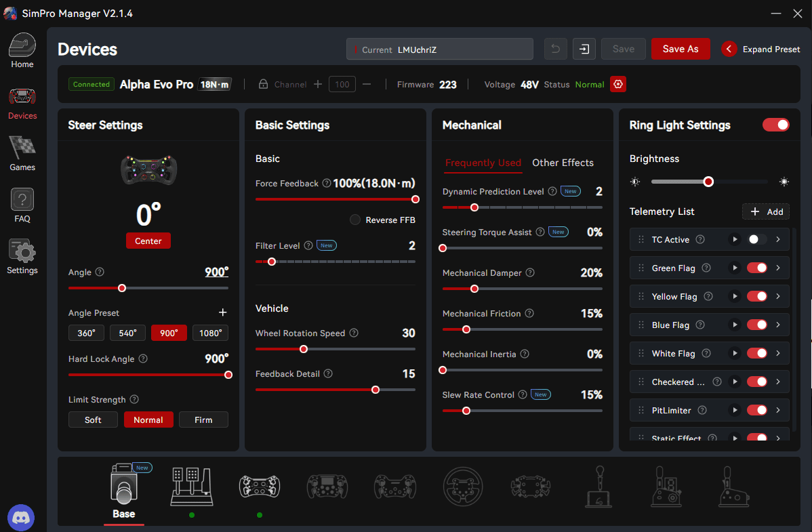The width and height of the screenshot is (812, 532).
Task: Click the undo preset changes icon
Action: [556, 49]
